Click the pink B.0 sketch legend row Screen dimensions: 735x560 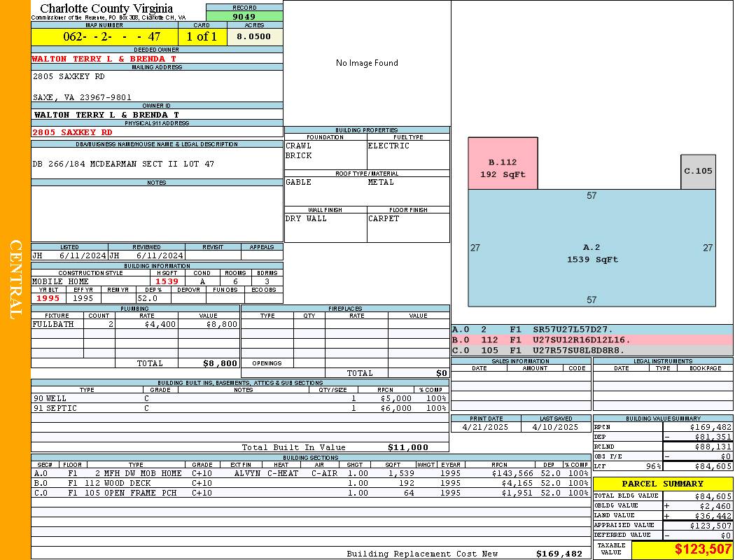[591, 340]
